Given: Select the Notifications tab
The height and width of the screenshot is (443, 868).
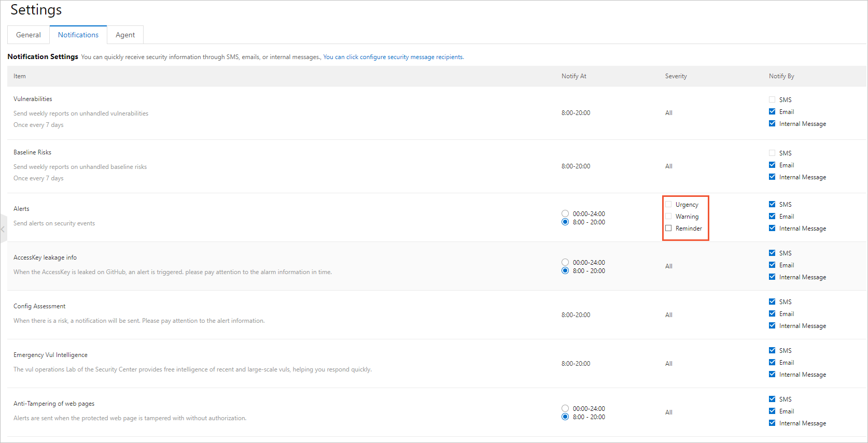Looking at the screenshot, I should (78, 35).
